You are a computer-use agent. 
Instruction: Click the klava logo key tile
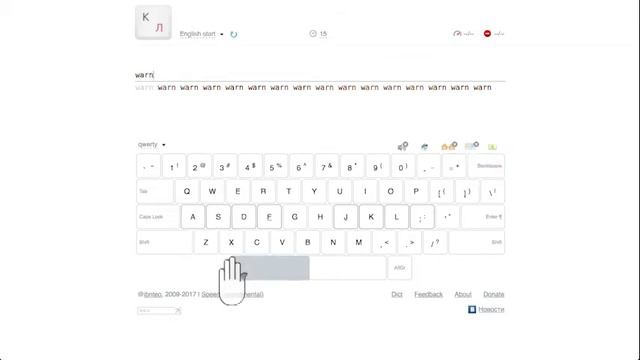pos(153,22)
